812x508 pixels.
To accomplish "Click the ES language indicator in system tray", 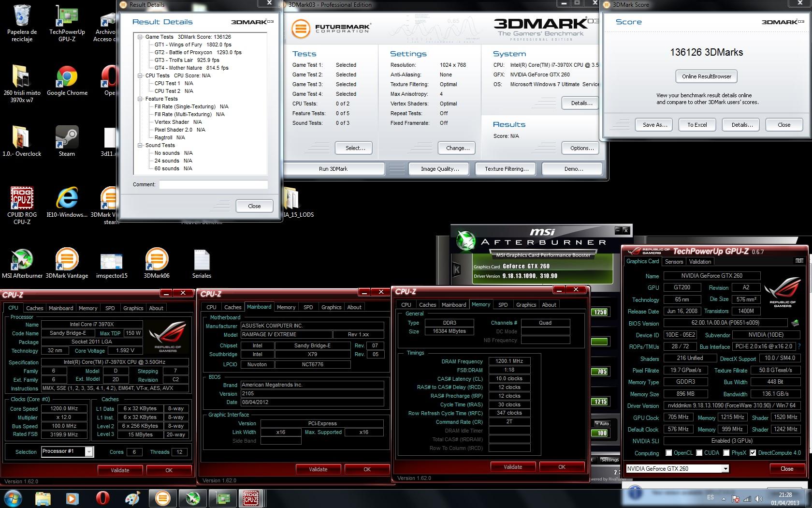I will [x=710, y=497].
